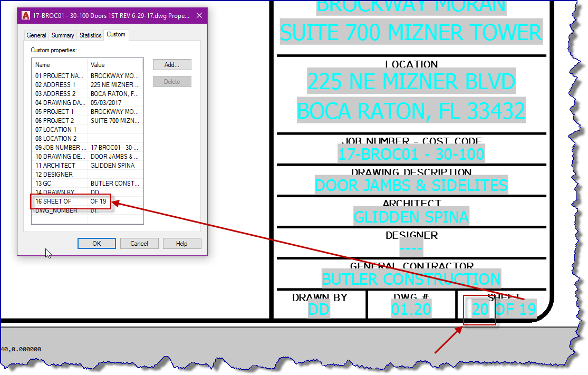This screenshot has width=588, height=375.
Task: Click the designer dashes field
Action: point(411,248)
